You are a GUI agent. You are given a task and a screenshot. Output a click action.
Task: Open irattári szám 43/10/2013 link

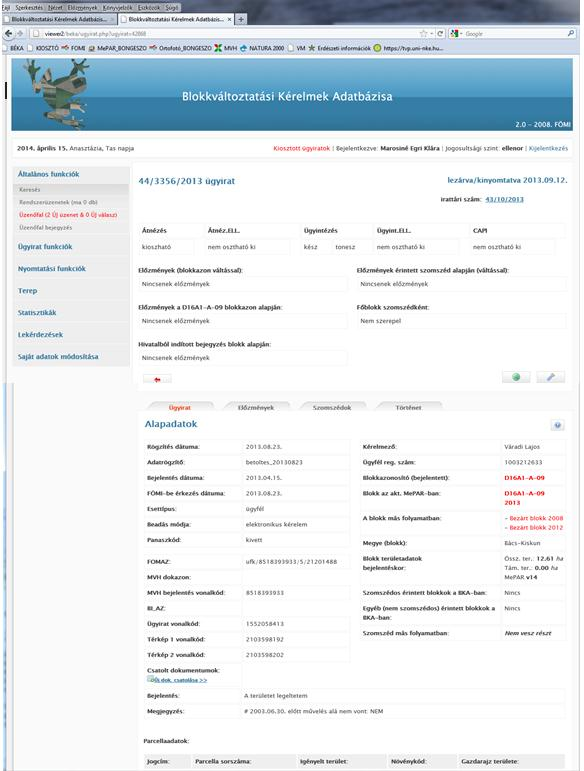[504, 199]
